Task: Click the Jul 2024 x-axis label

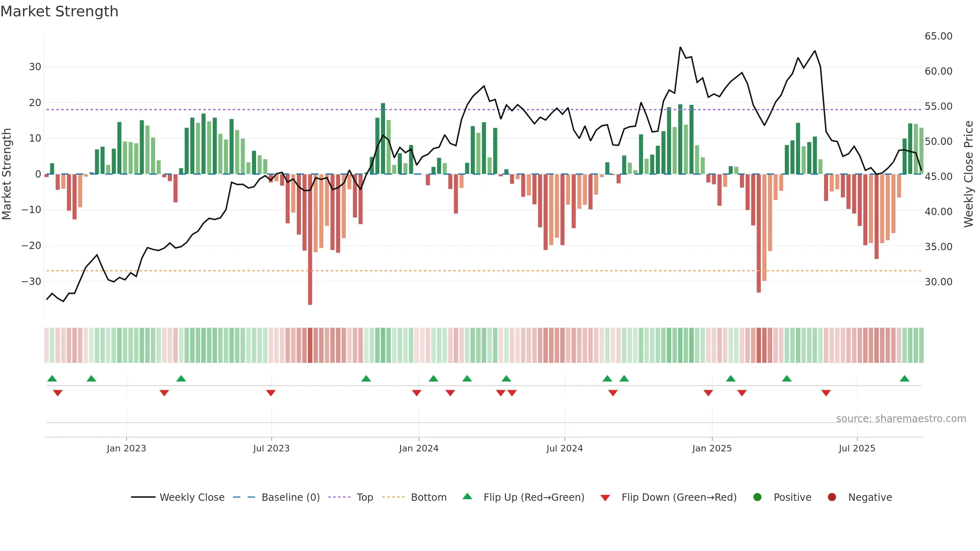Action: click(x=565, y=448)
